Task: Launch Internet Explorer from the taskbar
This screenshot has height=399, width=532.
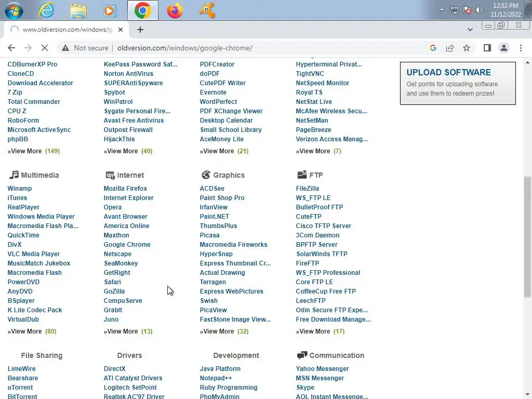Action: (46, 10)
